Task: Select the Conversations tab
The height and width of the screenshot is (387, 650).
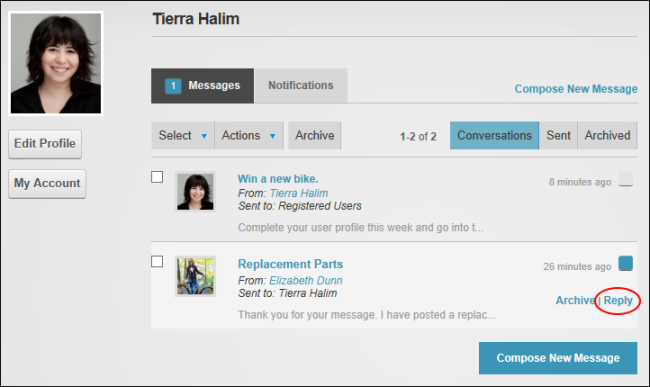Action: 494,135
